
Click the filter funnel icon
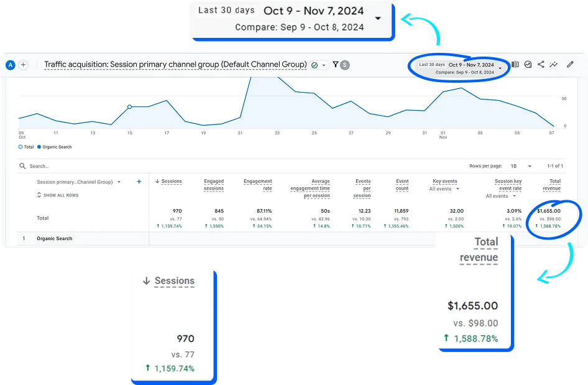[336, 65]
